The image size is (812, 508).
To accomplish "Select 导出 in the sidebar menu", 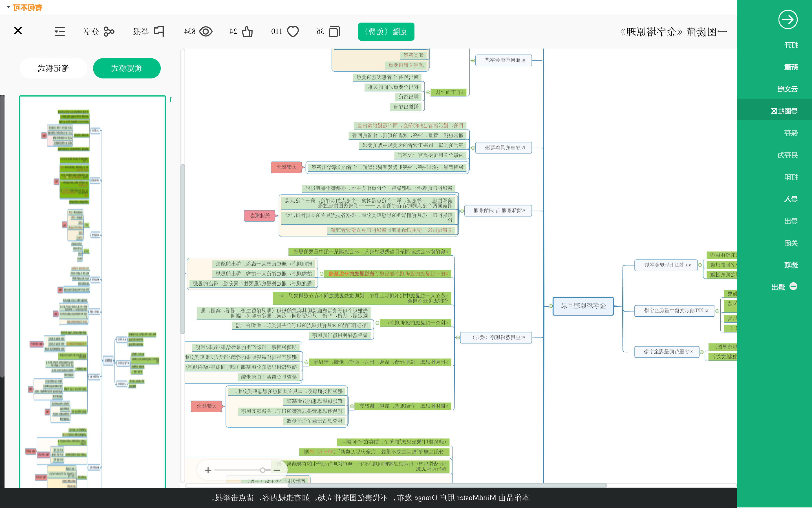I will point(791,221).
